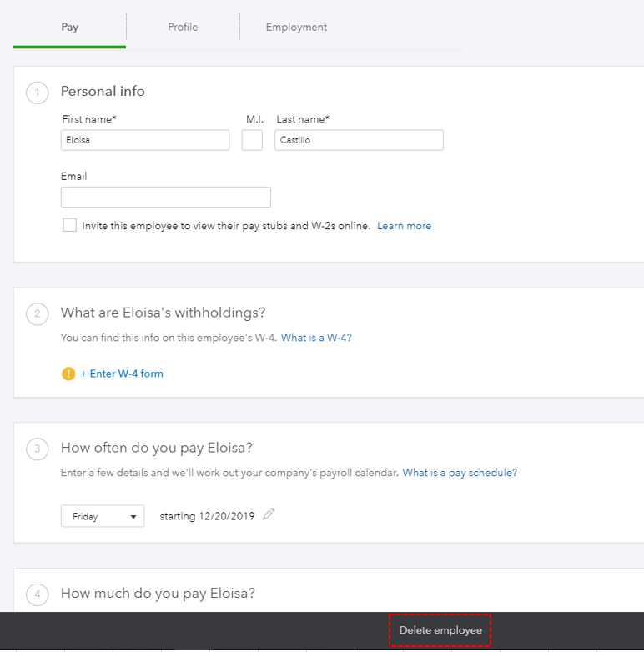Open the Profile tab

183,28
